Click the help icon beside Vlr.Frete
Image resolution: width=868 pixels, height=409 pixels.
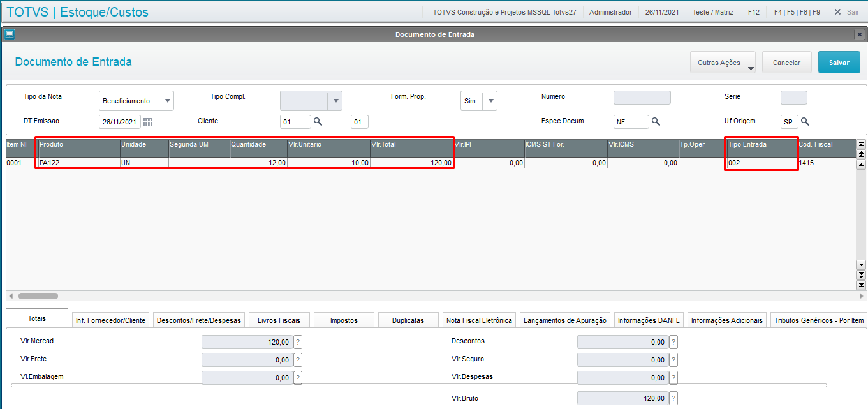tap(298, 360)
